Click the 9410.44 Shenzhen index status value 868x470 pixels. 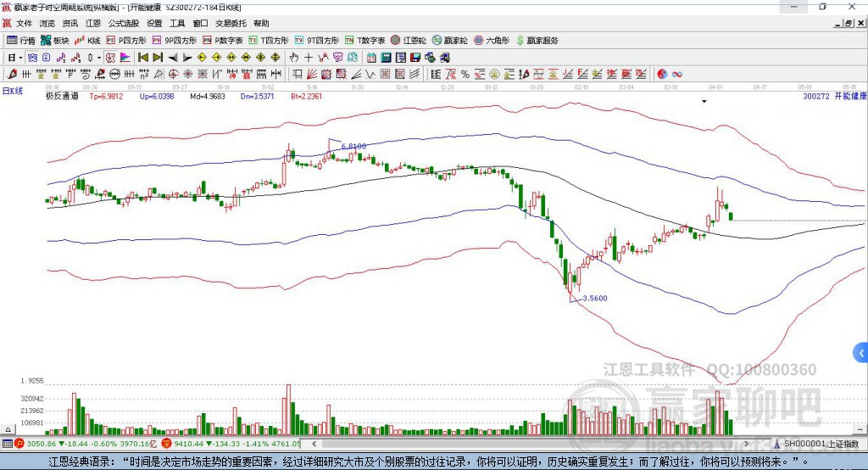pyautogui.click(x=189, y=444)
